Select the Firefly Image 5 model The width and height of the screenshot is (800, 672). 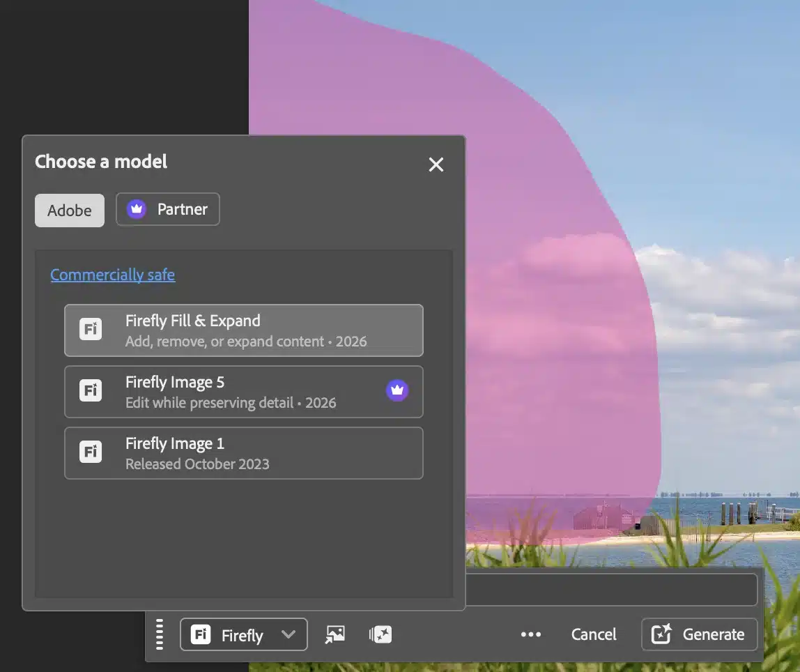point(244,391)
